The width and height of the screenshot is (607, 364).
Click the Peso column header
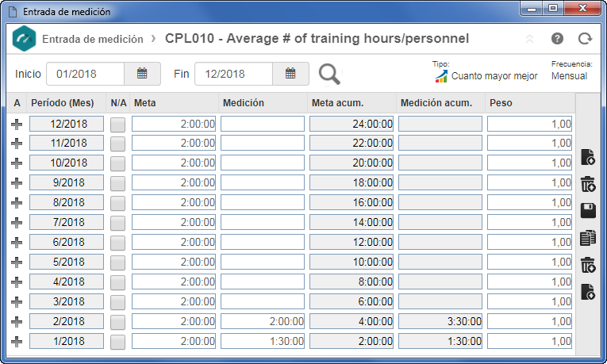501,103
